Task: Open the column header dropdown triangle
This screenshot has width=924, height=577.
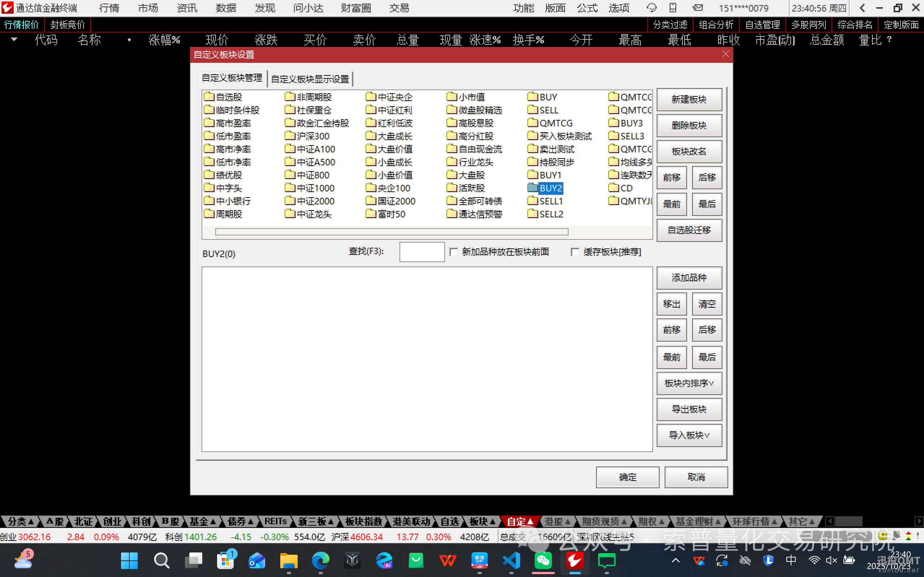Action: tap(14, 39)
